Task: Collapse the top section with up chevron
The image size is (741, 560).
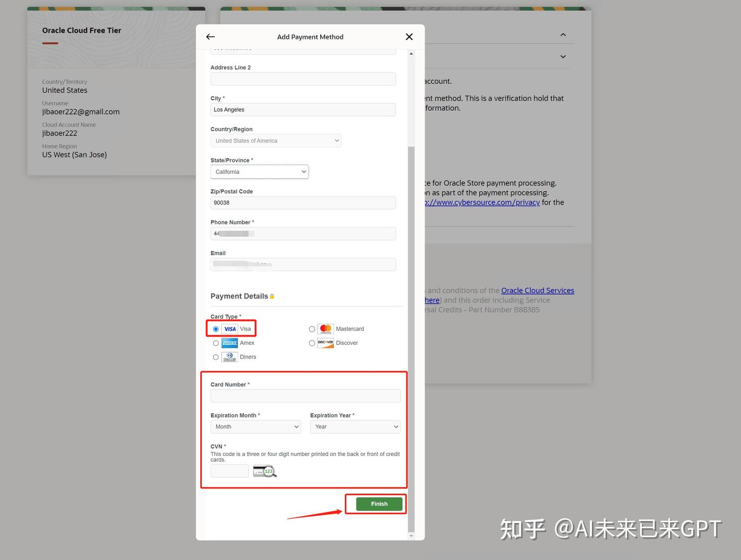Action: pos(563,34)
